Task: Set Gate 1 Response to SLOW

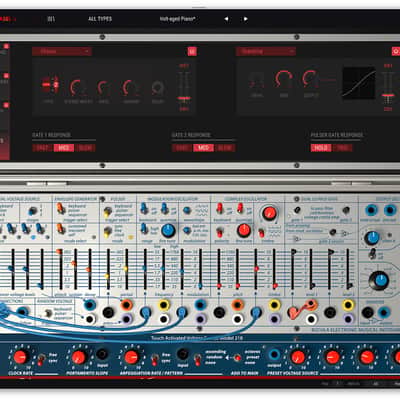Action: coord(85,148)
